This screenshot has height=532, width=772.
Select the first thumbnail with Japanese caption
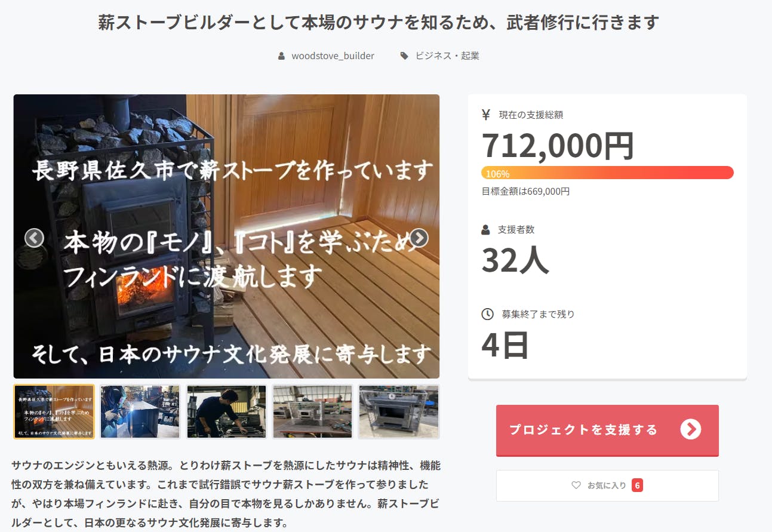click(54, 411)
